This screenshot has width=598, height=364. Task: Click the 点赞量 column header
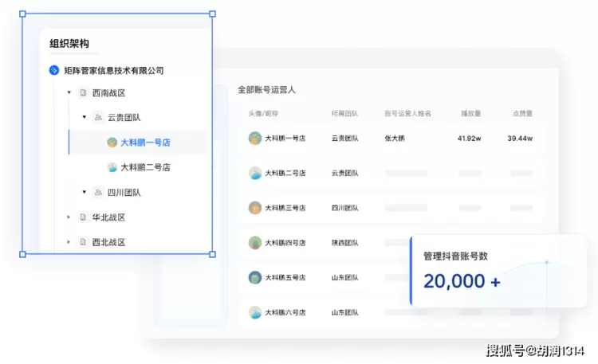[521, 114]
